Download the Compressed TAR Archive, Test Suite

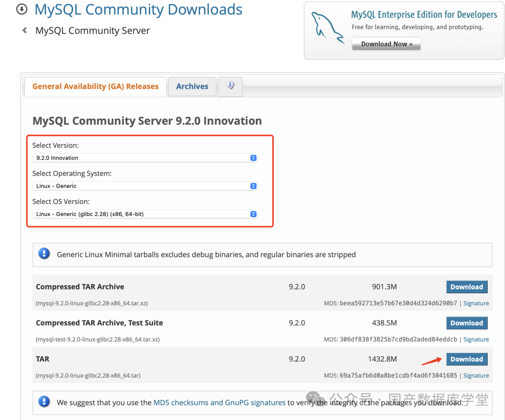pos(467,323)
